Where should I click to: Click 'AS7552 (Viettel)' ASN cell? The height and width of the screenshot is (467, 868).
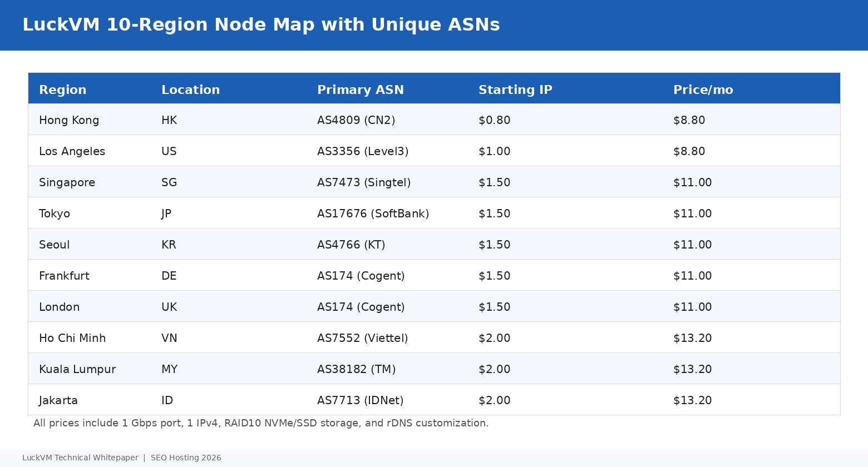pos(363,338)
